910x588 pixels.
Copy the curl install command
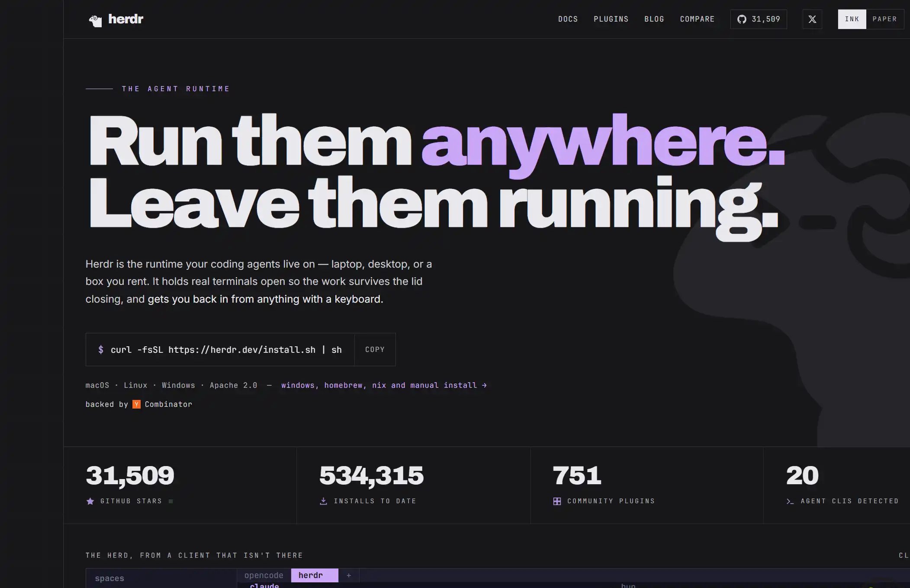tap(375, 349)
